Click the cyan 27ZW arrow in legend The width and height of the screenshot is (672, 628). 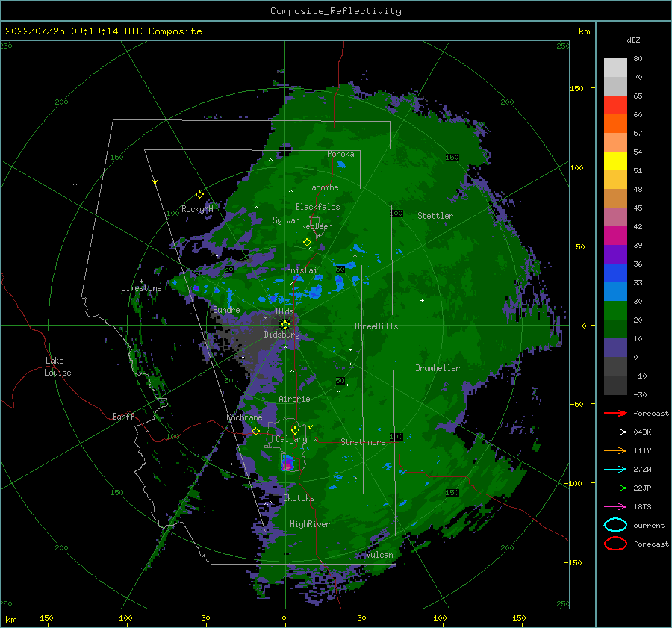(615, 469)
